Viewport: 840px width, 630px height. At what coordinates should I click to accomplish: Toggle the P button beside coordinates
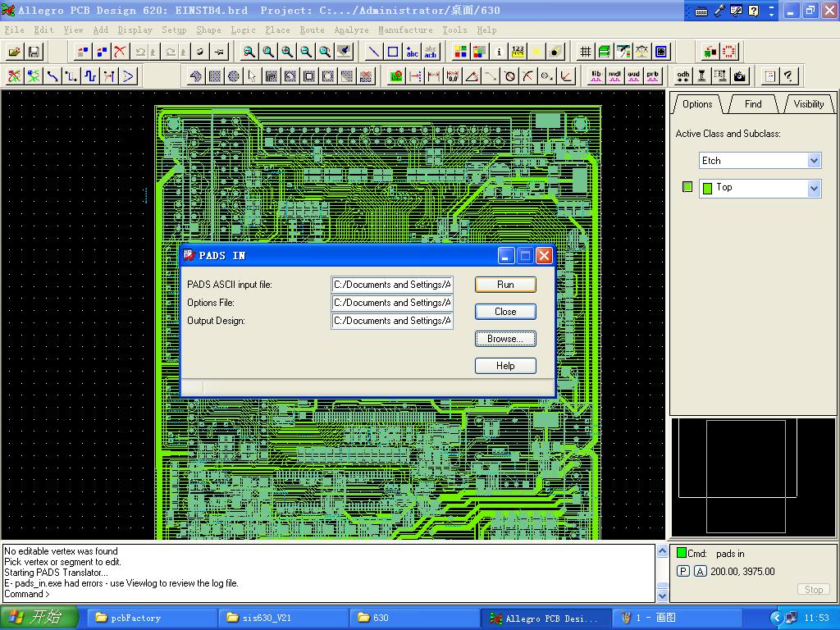click(x=683, y=572)
